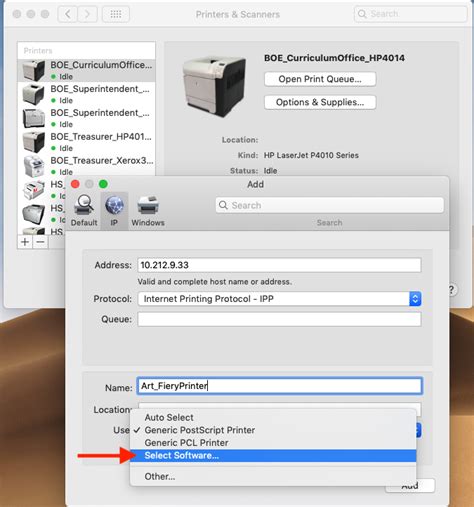Choose Other... from the Use menu
The image size is (474, 507).
pyautogui.click(x=273, y=477)
